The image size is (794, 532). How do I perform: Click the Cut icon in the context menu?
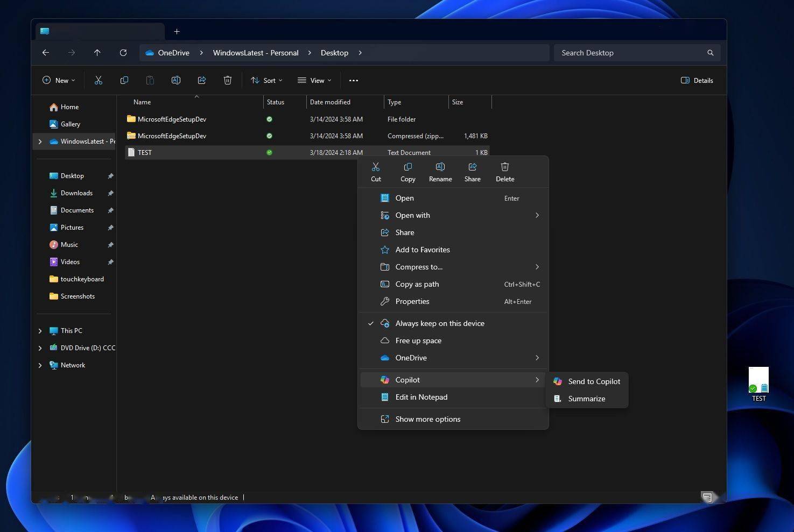[376, 167]
